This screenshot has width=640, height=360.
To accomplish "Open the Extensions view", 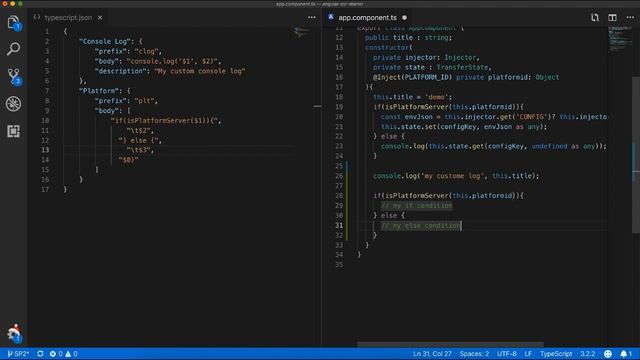I will tap(13, 131).
